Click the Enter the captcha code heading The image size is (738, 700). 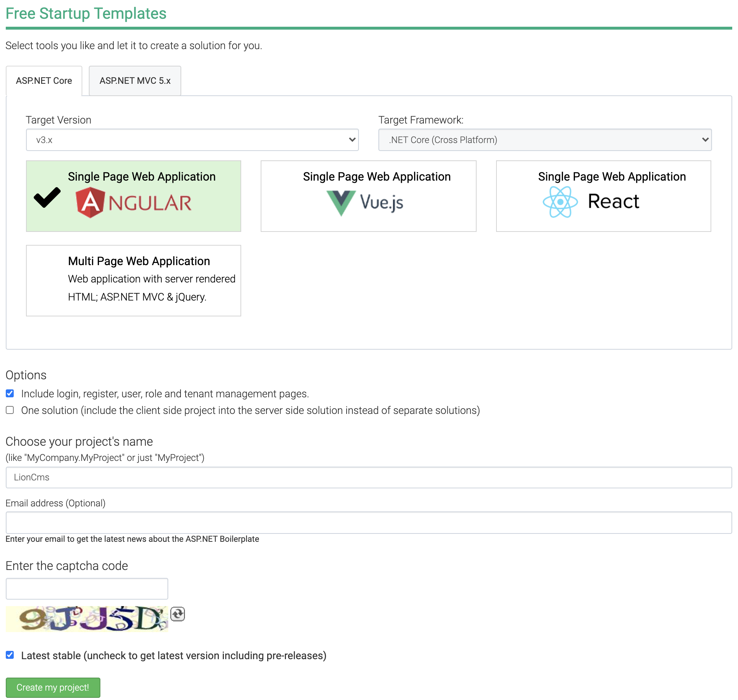pyautogui.click(x=67, y=566)
